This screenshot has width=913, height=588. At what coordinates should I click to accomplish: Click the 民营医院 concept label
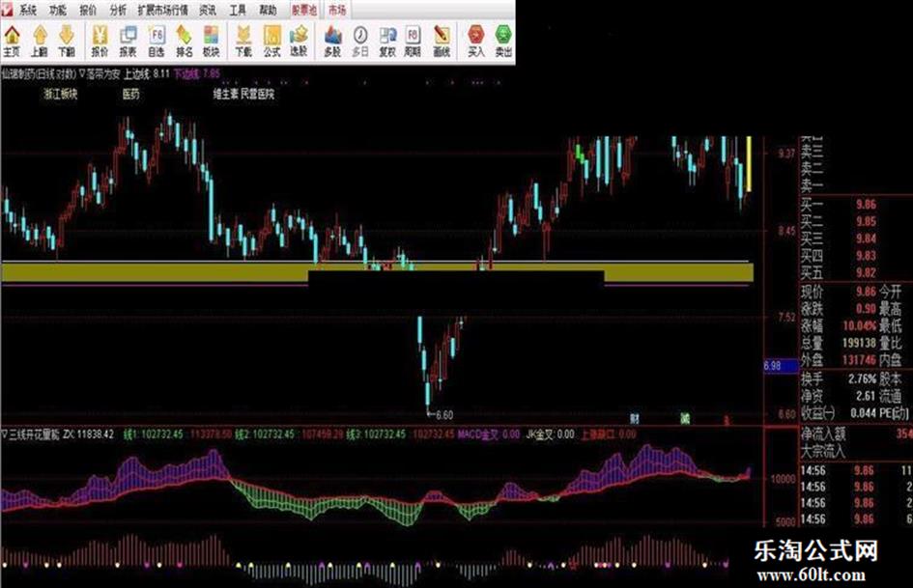[257, 94]
